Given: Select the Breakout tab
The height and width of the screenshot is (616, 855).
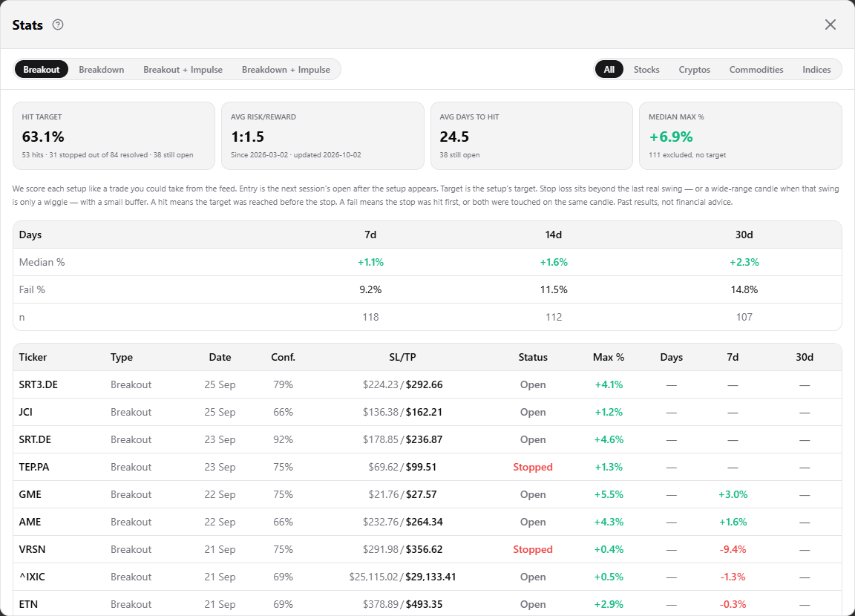Looking at the screenshot, I should [x=42, y=69].
